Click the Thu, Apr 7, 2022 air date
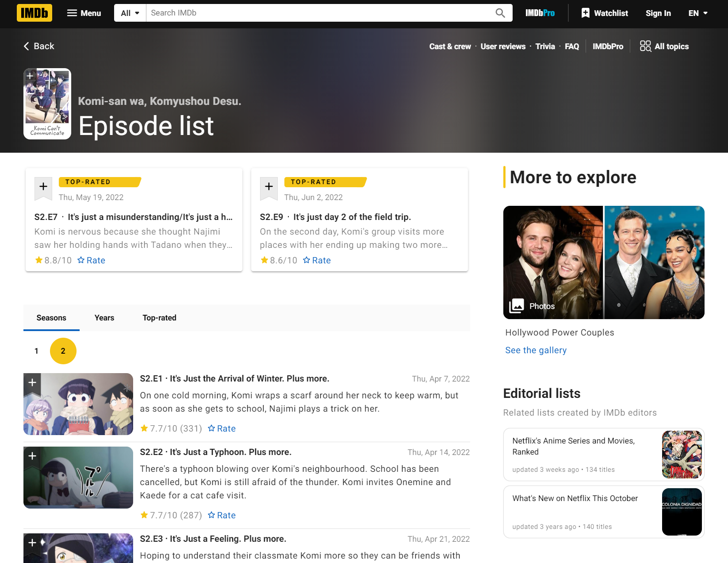The width and height of the screenshot is (728, 563). [x=441, y=379]
